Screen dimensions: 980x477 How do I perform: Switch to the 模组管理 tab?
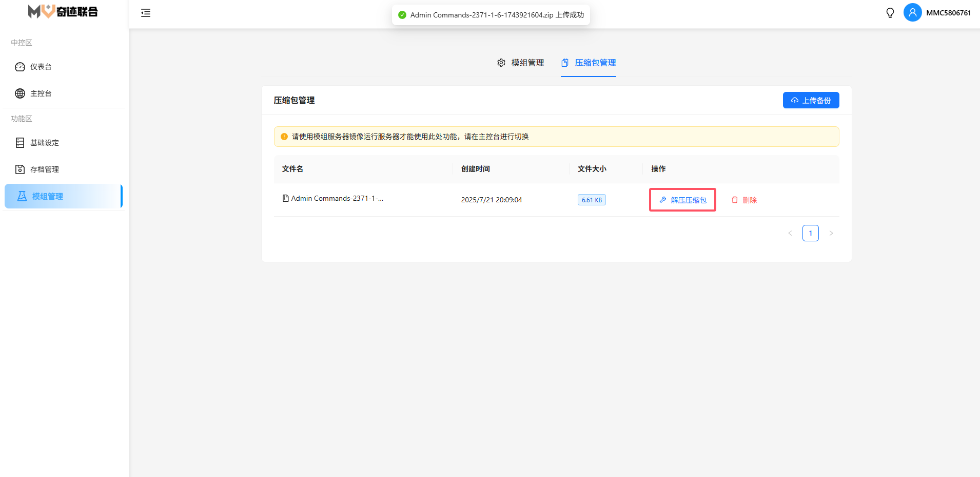click(x=521, y=63)
